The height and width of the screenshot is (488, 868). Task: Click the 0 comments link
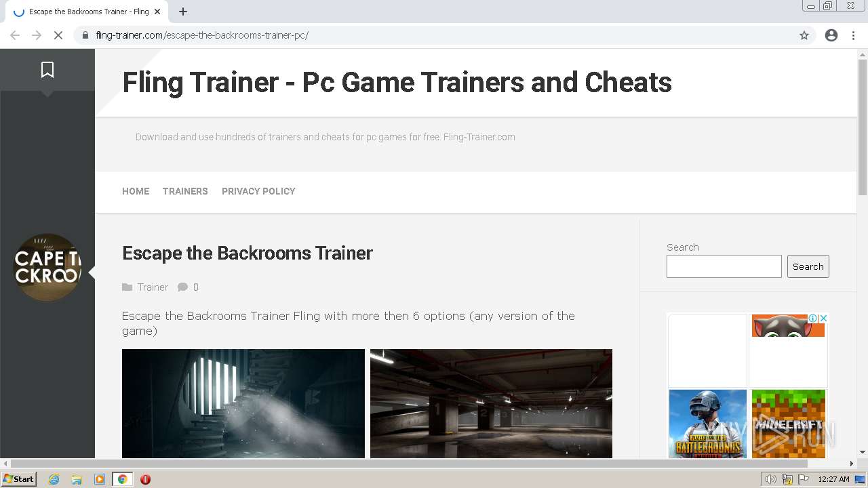click(x=196, y=287)
